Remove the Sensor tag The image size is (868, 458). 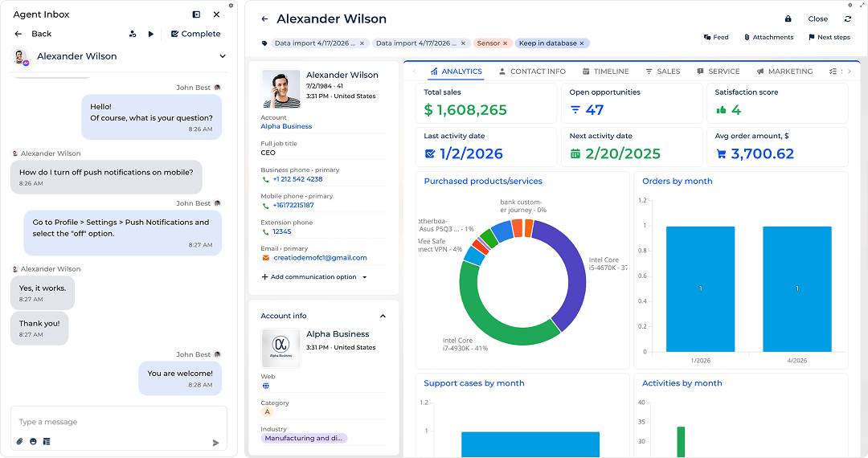(505, 43)
